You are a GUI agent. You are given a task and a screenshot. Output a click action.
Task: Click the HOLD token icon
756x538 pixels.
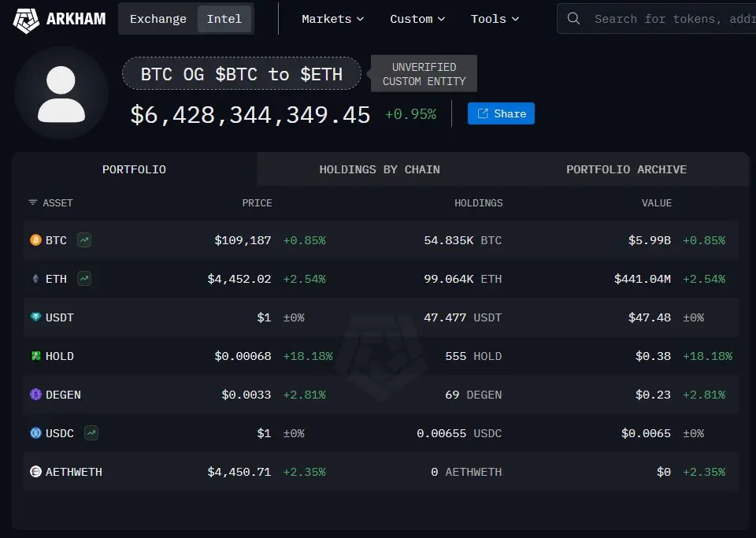click(35, 356)
